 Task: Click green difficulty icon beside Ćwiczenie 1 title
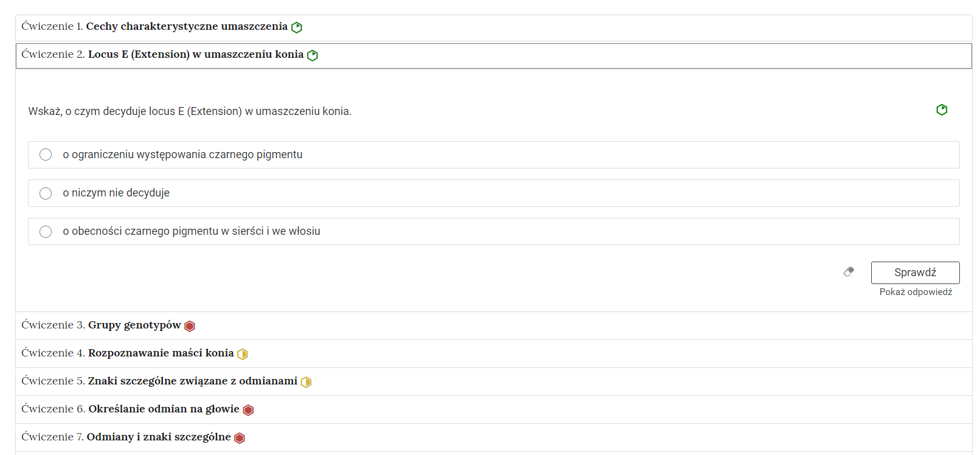tap(297, 27)
